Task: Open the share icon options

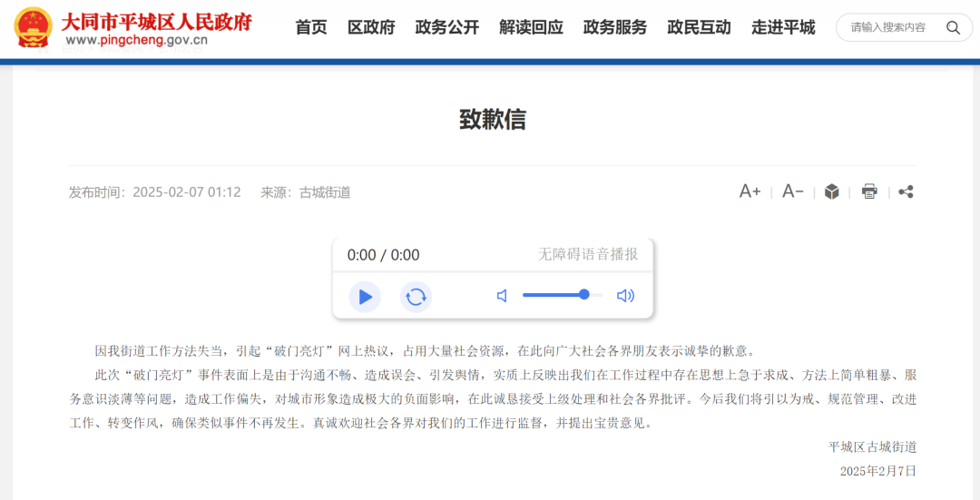Action: (x=906, y=191)
